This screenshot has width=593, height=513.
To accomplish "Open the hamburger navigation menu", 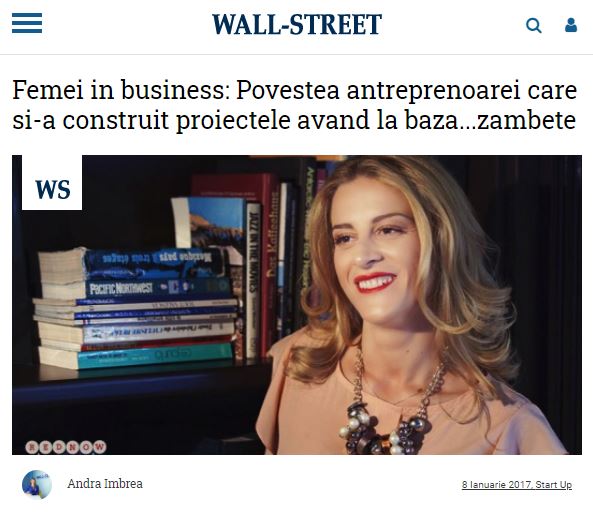I will point(27,23).
